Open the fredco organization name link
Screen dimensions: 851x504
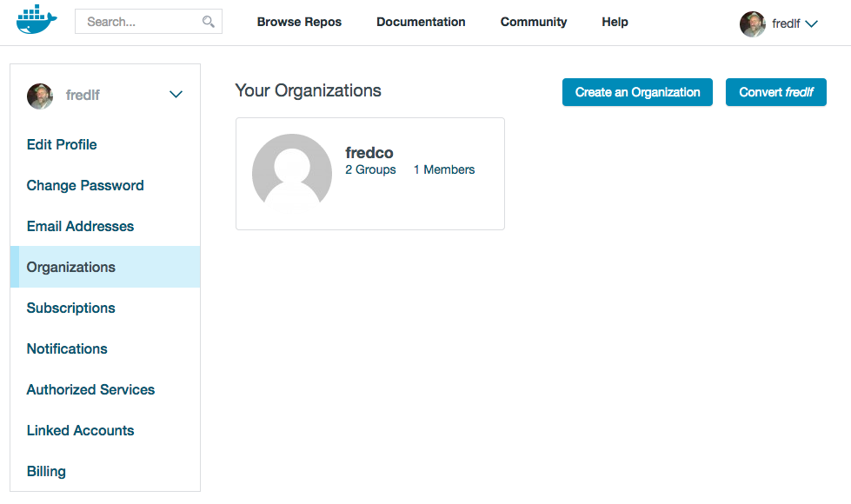click(x=369, y=153)
